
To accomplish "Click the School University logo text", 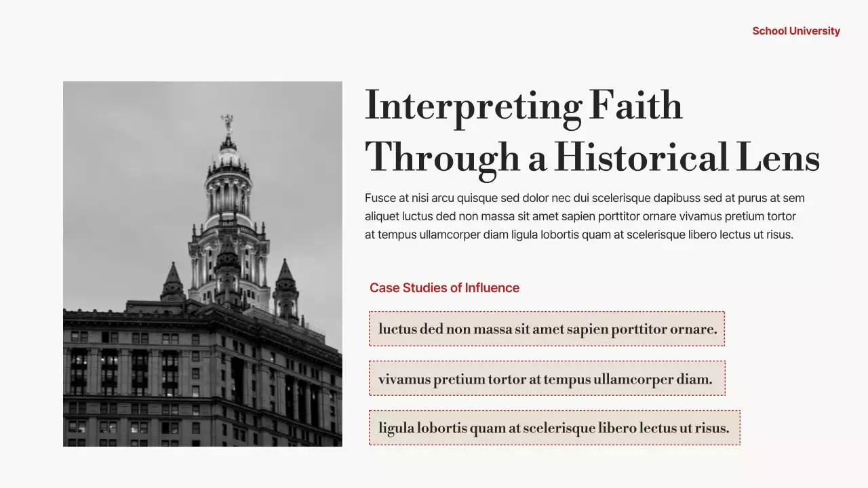I will tap(796, 30).
